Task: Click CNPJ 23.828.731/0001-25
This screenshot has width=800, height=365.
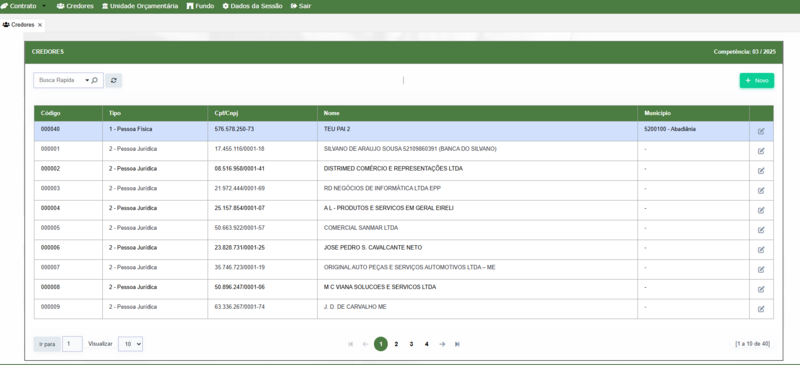Action: coord(239,248)
